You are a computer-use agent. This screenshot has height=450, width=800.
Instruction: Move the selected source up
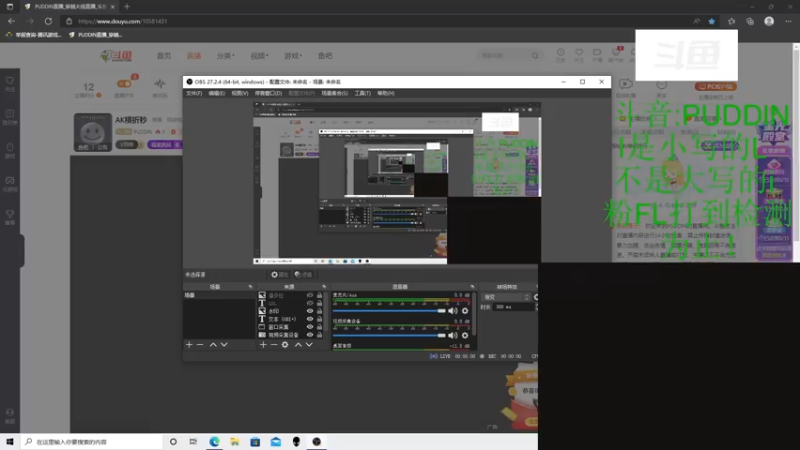tap(298, 345)
